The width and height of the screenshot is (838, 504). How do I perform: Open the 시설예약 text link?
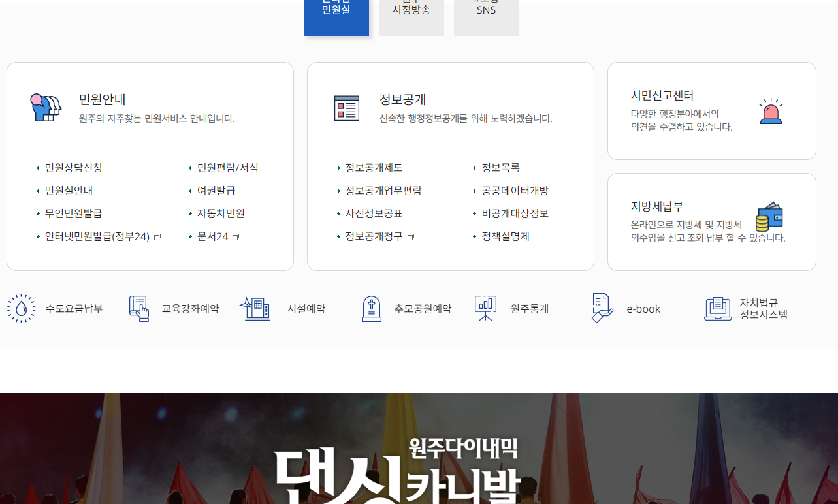[306, 309]
